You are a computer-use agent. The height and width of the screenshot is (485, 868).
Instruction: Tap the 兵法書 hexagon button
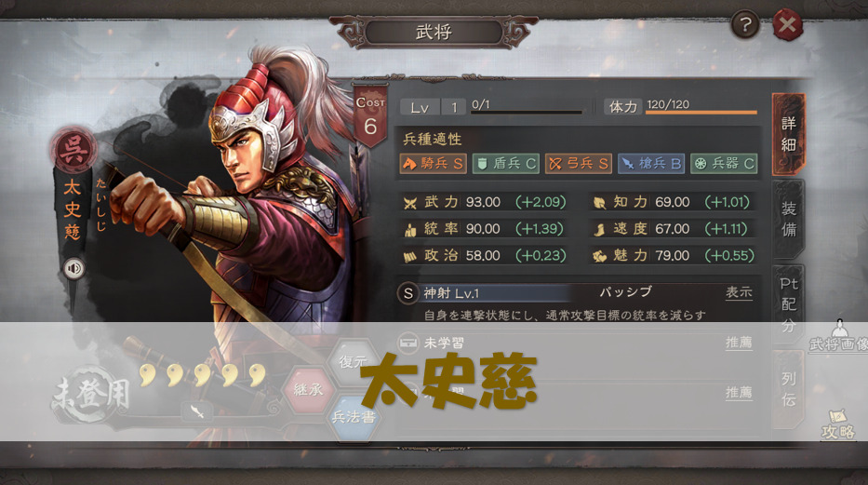354,417
